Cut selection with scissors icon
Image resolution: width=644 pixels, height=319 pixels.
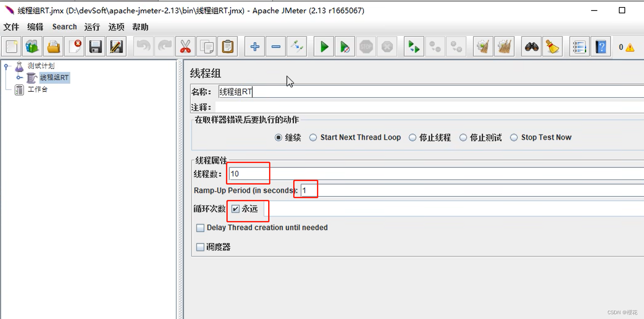186,46
